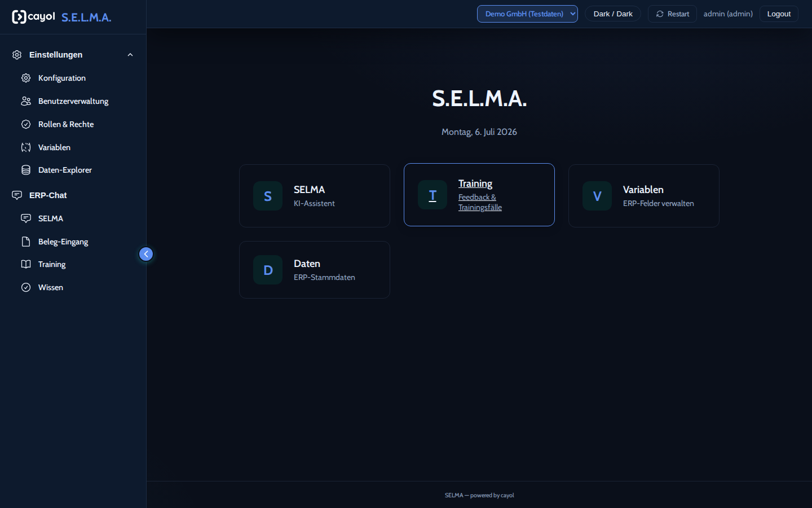Image resolution: width=812 pixels, height=508 pixels.
Task: Click the V tile icon for Variablen
Action: point(597,196)
